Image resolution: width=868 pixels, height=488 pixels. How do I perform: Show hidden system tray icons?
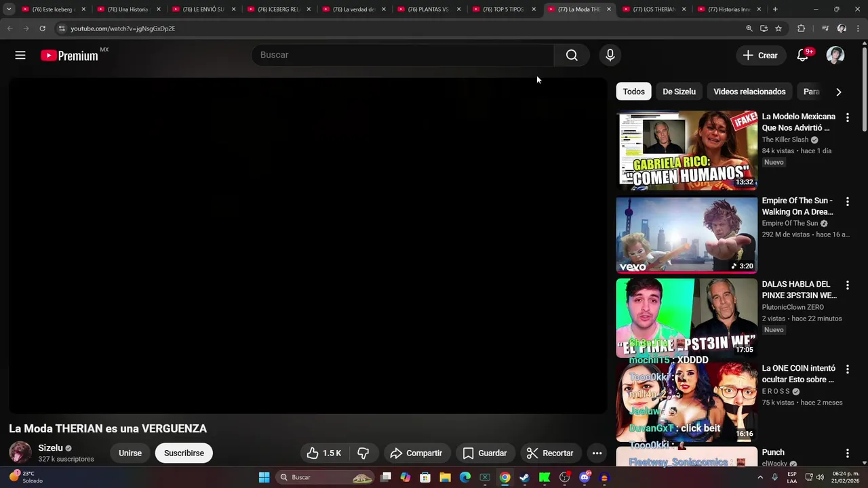760,477
